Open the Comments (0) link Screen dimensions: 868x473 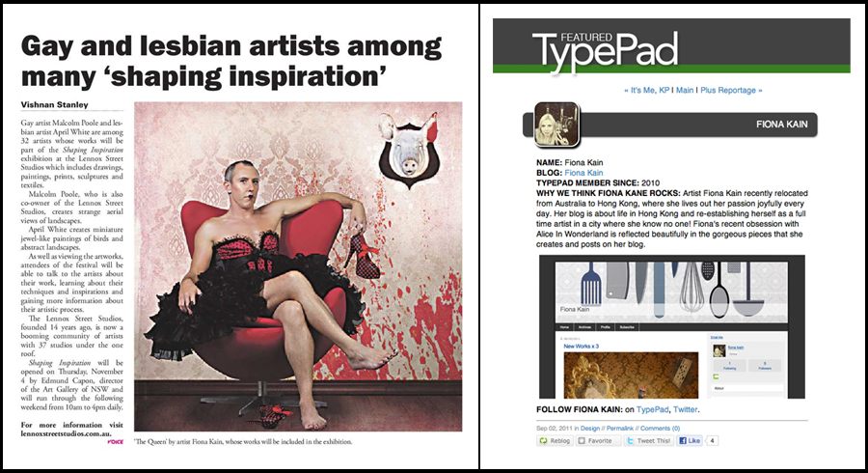tap(660, 429)
